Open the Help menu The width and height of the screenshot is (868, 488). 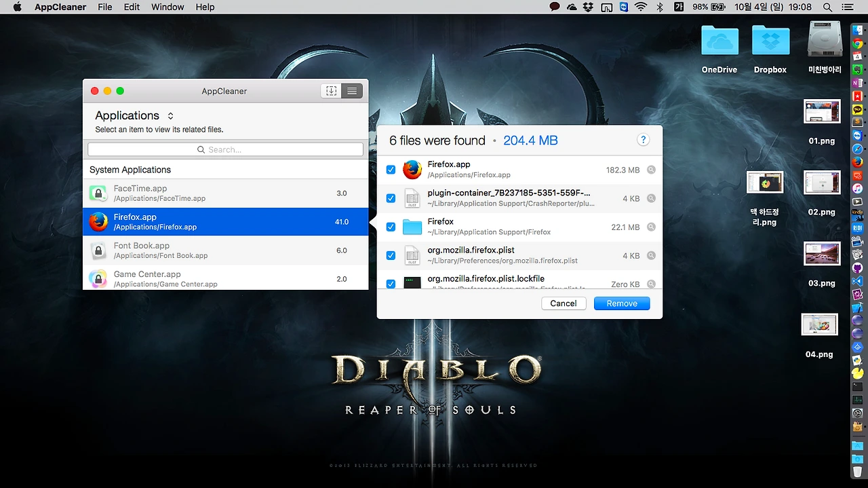click(205, 7)
